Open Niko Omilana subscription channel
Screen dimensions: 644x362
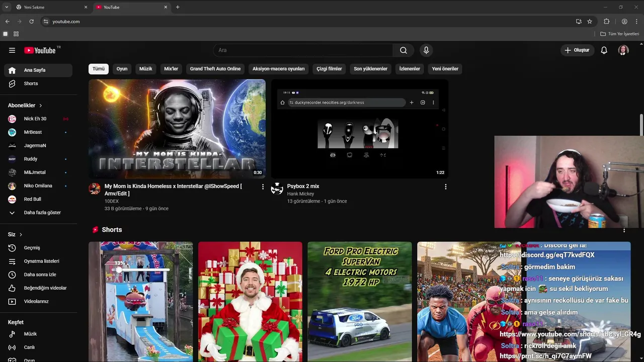38,186
